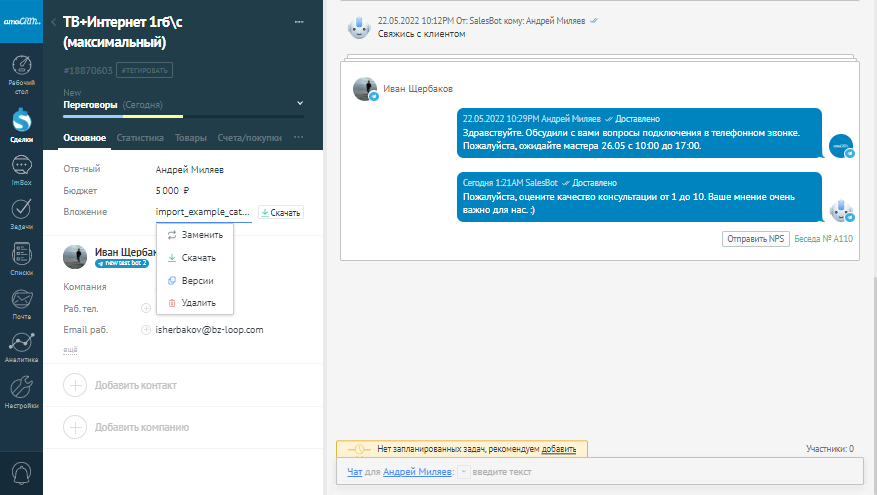
Task: Click the notification bell icon
Action: point(21,471)
